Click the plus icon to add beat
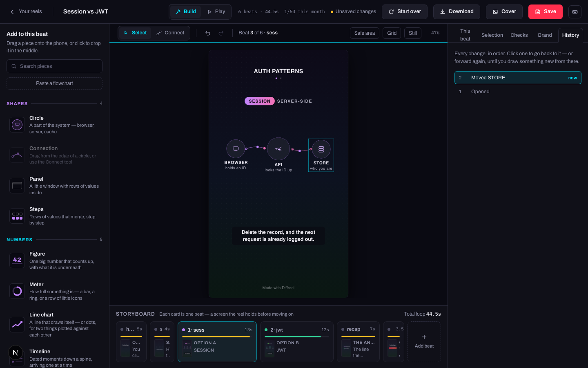This screenshot has width=588, height=368. (x=424, y=337)
